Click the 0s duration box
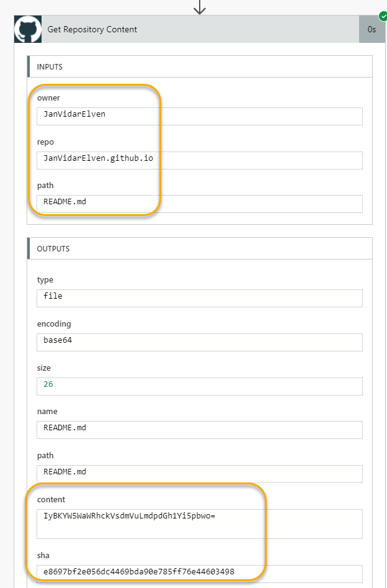 [371, 29]
